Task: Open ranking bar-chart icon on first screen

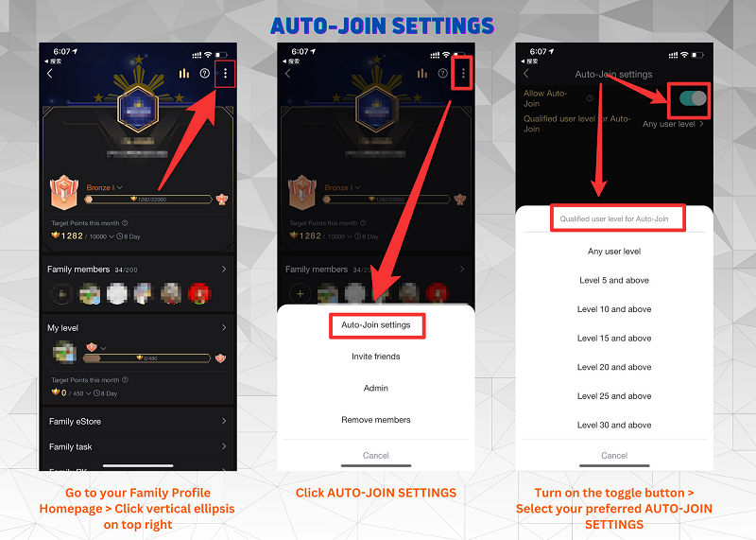Action: pos(183,74)
